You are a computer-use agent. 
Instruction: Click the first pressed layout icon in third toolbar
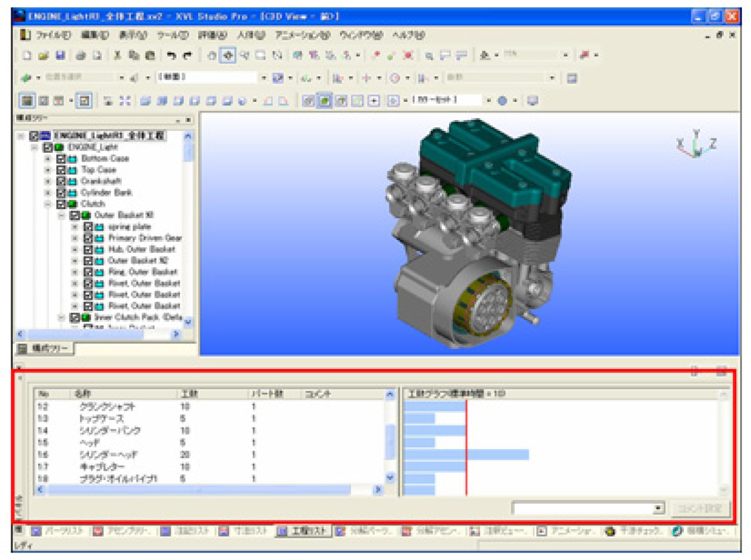point(27,101)
